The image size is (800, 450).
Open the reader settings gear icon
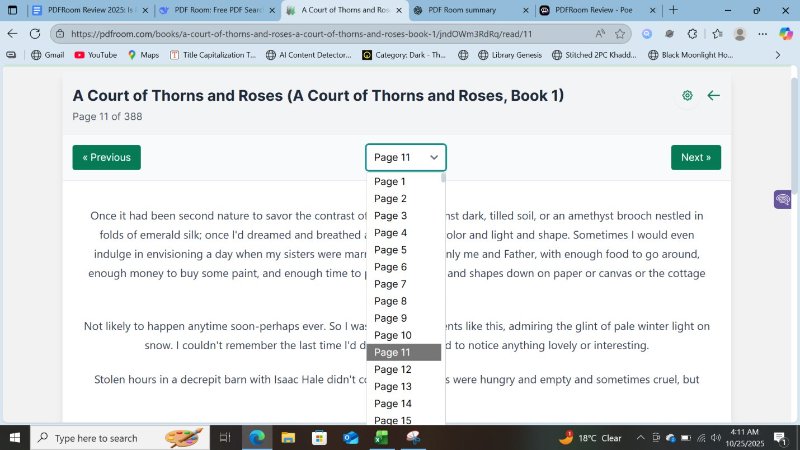pos(687,96)
